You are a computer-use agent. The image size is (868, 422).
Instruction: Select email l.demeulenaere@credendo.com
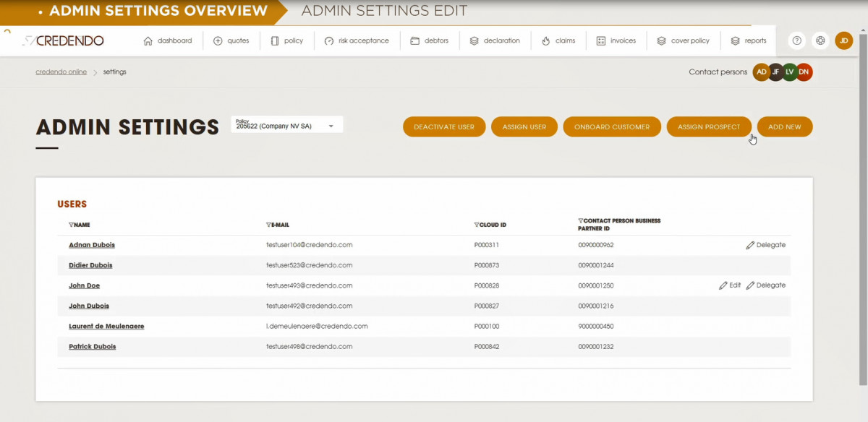pos(317,326)
